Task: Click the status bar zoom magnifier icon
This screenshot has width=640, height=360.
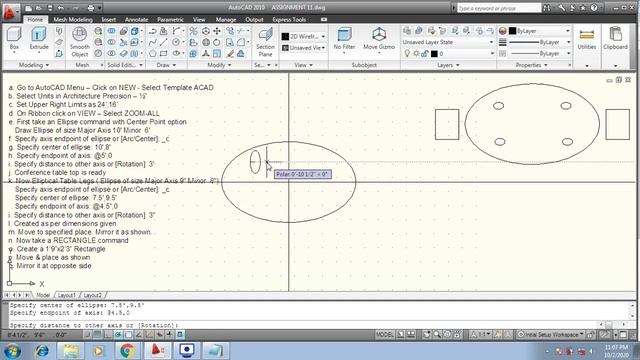Action: tap(437, 335)
